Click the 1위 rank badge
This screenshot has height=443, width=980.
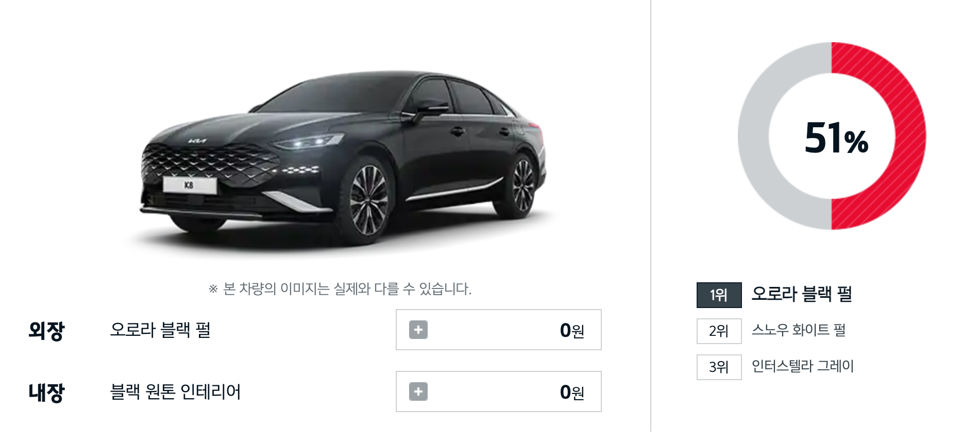click(719, 295)
